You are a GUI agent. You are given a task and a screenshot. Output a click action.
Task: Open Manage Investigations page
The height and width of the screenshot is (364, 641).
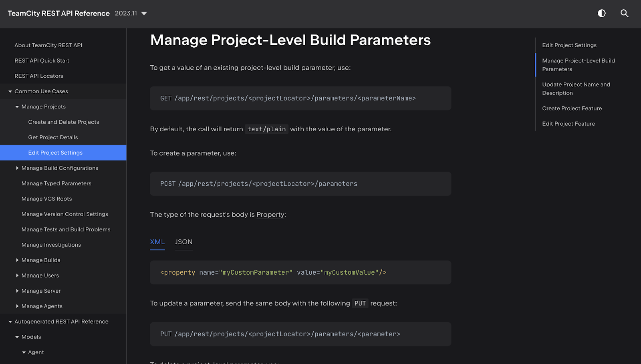click(x=51, y=245)
